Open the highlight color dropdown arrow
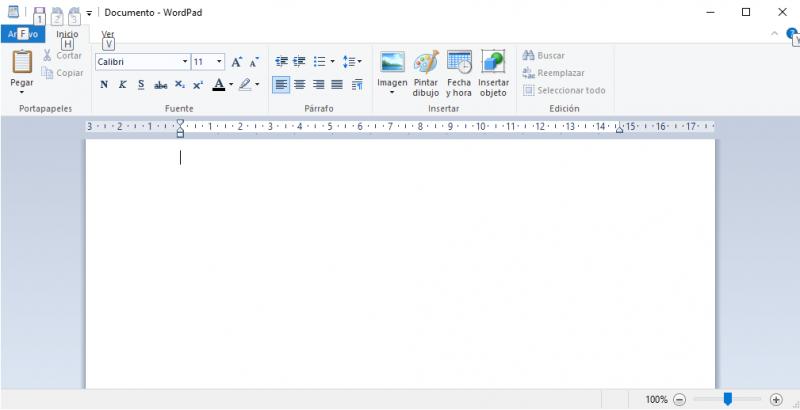The width and height of the screenshot is (800, 410). [x=257, y=85]
